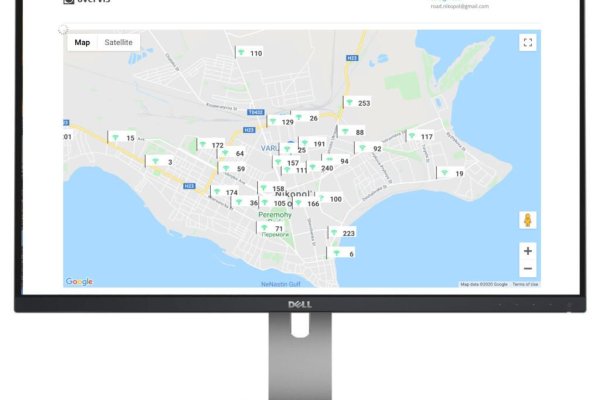Open the marker labeled 71
The width and height of the screenshot is (600, 400).
[273, 229]
